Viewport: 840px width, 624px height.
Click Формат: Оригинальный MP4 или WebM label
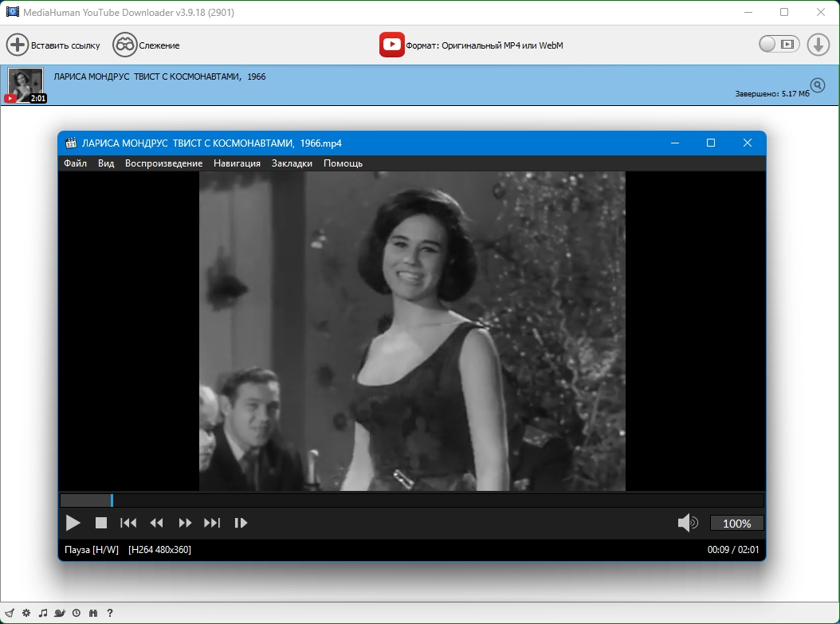[485, 45]
